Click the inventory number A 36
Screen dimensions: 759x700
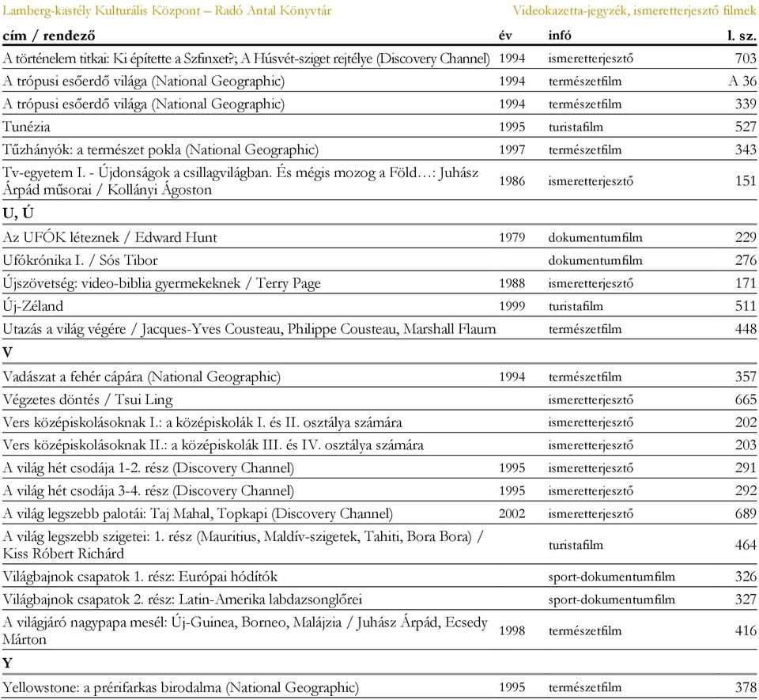[x=742, y=81]
